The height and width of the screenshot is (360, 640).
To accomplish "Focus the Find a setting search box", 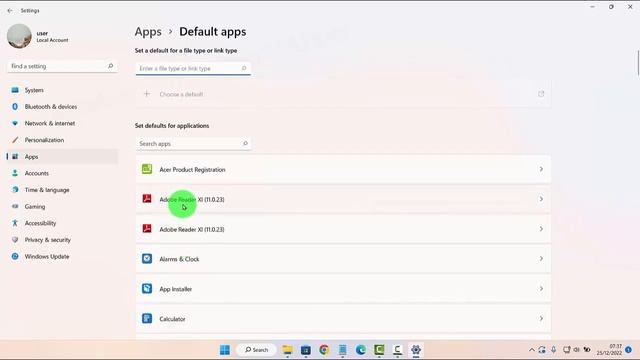I will click(62, 66).
